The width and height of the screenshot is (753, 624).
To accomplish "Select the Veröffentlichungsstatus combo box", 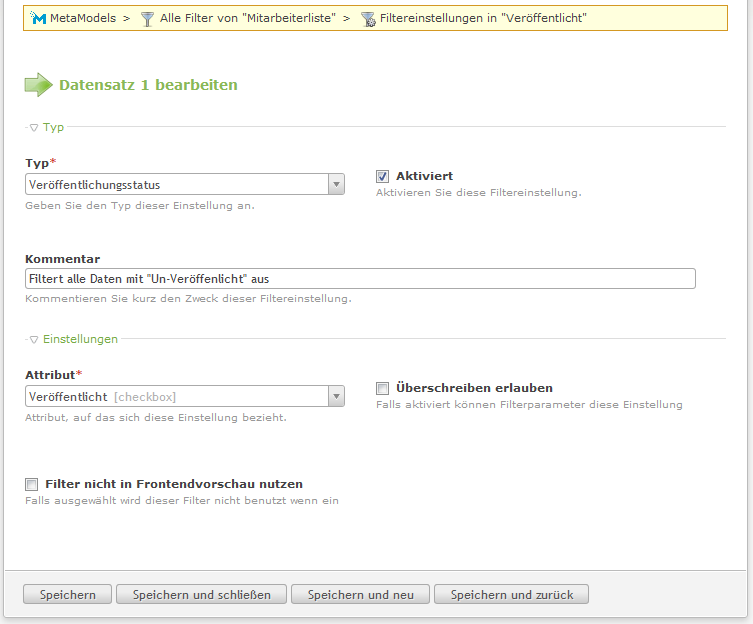I will [185, 184].
